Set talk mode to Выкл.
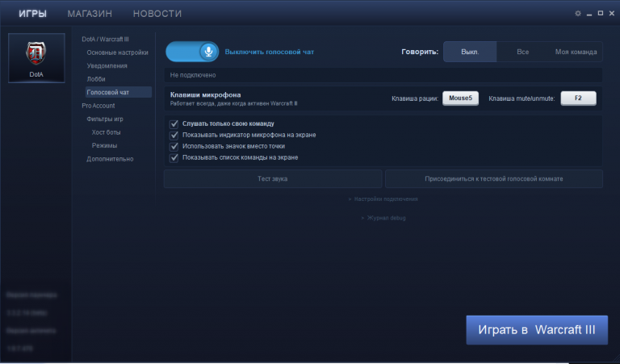 pos(470,52)
